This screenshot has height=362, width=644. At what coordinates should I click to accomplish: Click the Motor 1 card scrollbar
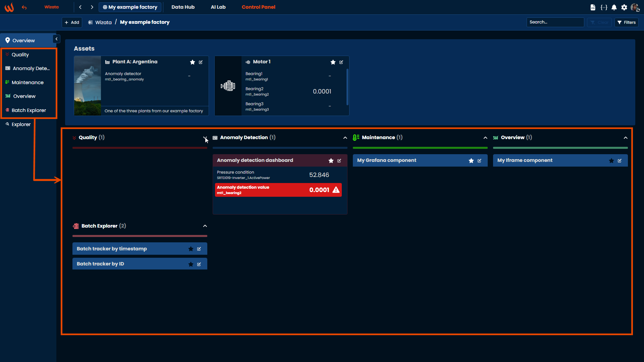pyautogui.click(x=347, y=87)
